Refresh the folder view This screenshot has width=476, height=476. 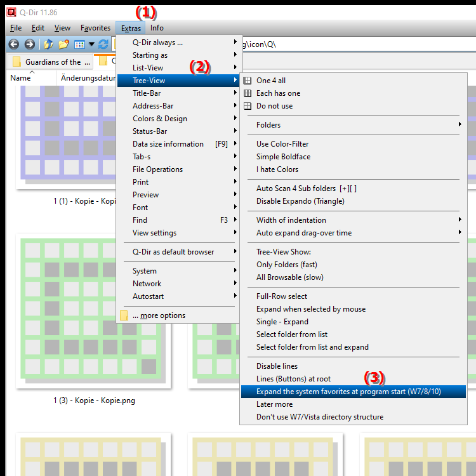[103, 44]
